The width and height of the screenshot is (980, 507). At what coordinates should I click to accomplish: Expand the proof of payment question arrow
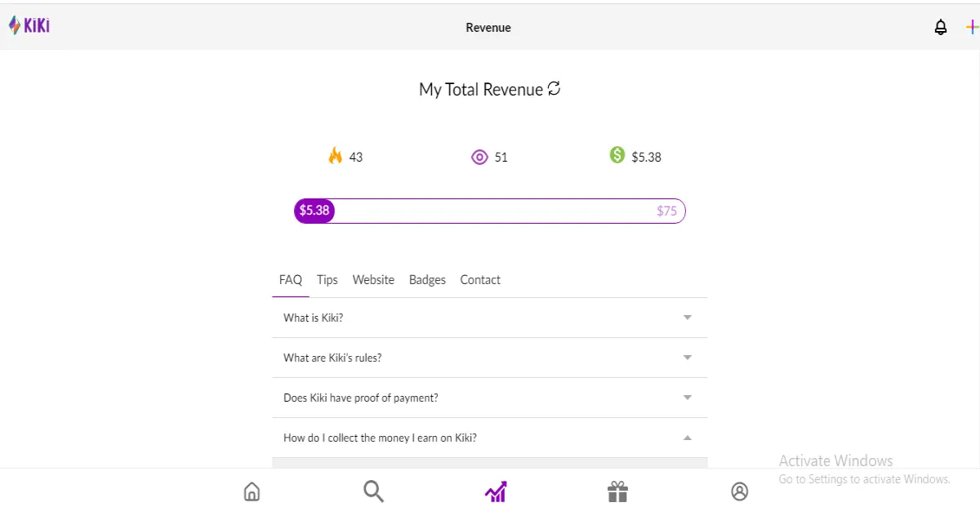click(x=688, y=398)
